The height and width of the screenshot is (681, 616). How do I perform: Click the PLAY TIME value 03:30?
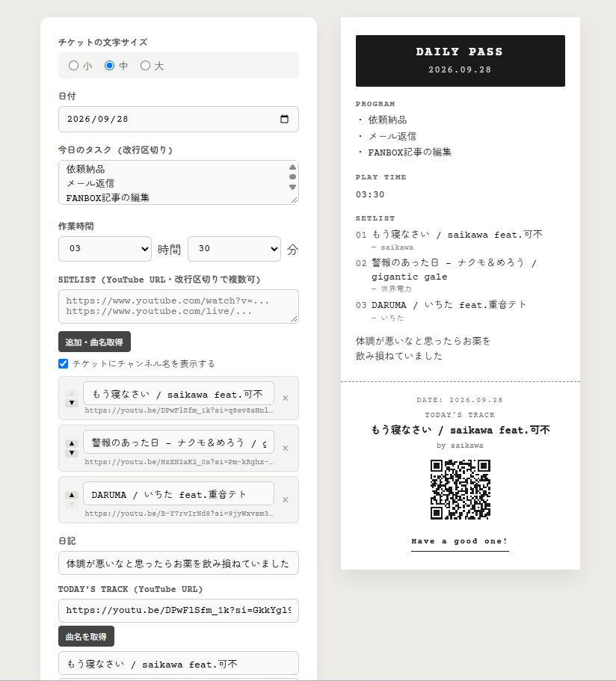(370, 194)
